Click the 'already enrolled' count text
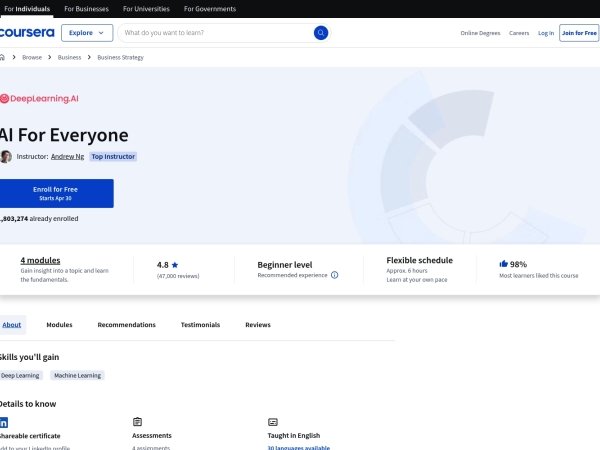 click(x=39, y=219)
